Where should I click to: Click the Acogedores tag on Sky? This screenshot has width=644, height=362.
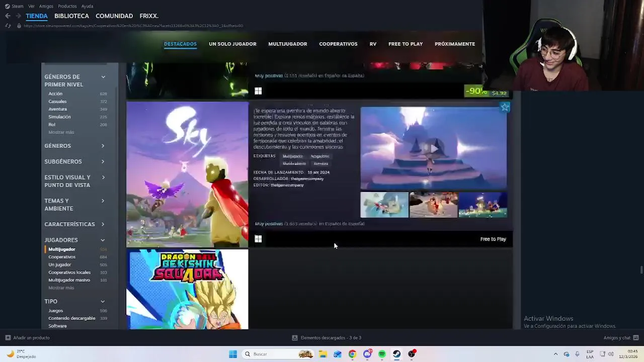tap(320, 156)
